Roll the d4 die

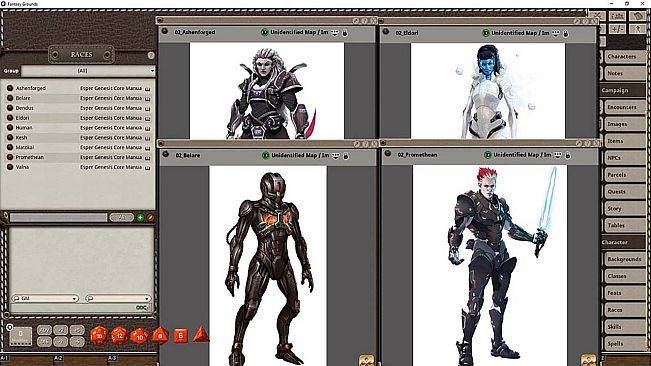tap(201, 334)
